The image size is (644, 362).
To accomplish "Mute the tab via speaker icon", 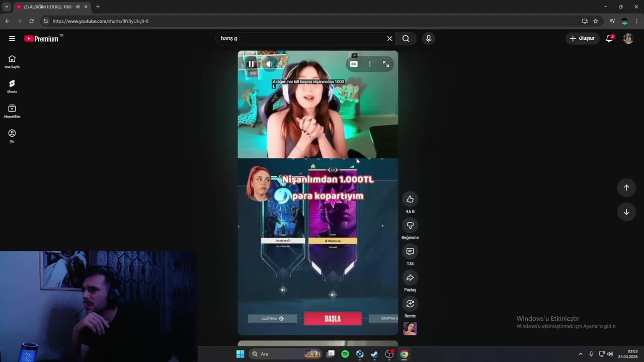I will (77, 7).
